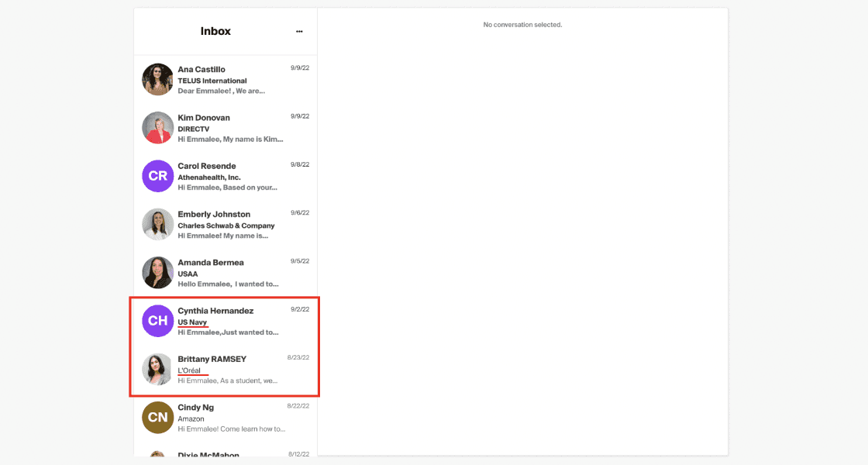Click the 9/5/22 message date
The width and height of the screenshot is (868, 465).
[x=300, y=260]
